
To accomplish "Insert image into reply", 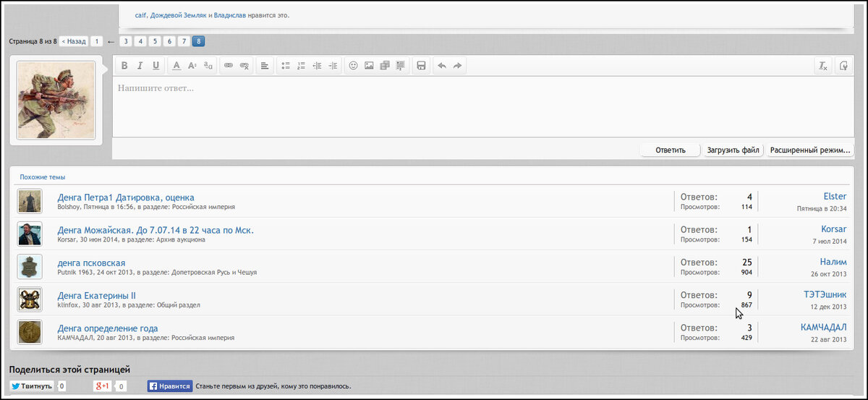I will (x=369, y=66).
